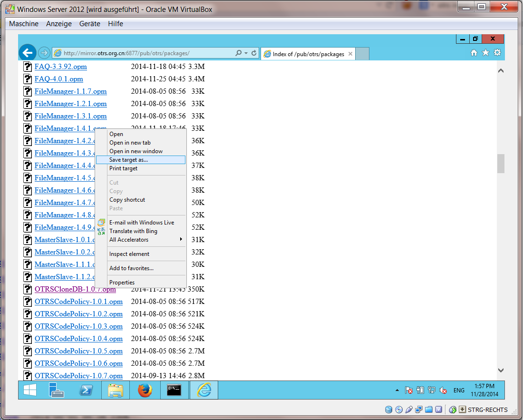Open Favorites with the star icon
Screen dimensions: 523x420
485,54
